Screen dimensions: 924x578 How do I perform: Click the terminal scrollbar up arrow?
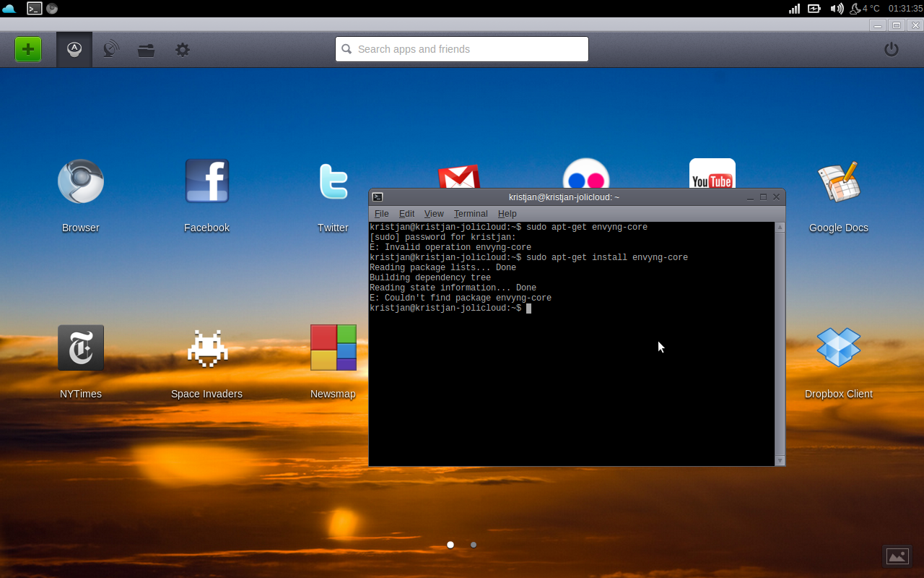coord(780,227)
